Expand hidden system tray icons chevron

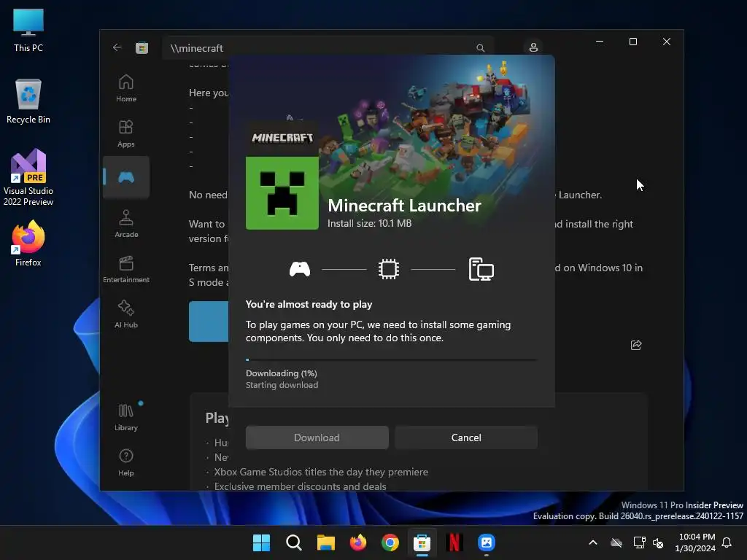[x=593, y=542]
